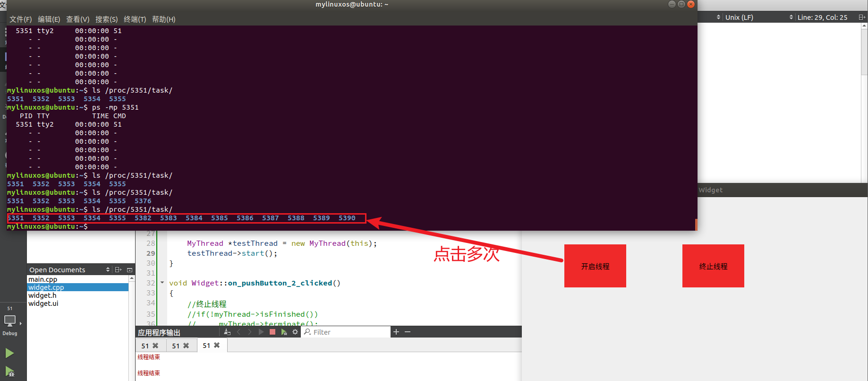The image size is (868, 381).
Task: Click the //终止线程 comment line
Action: (207, 304)
